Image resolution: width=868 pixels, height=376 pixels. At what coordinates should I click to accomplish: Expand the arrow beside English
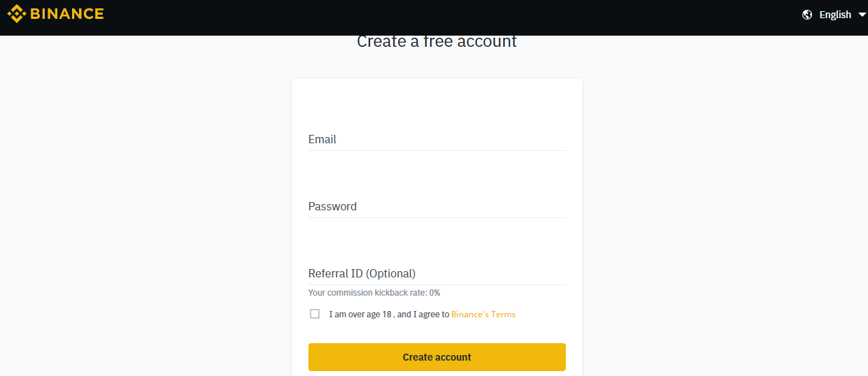862,15
